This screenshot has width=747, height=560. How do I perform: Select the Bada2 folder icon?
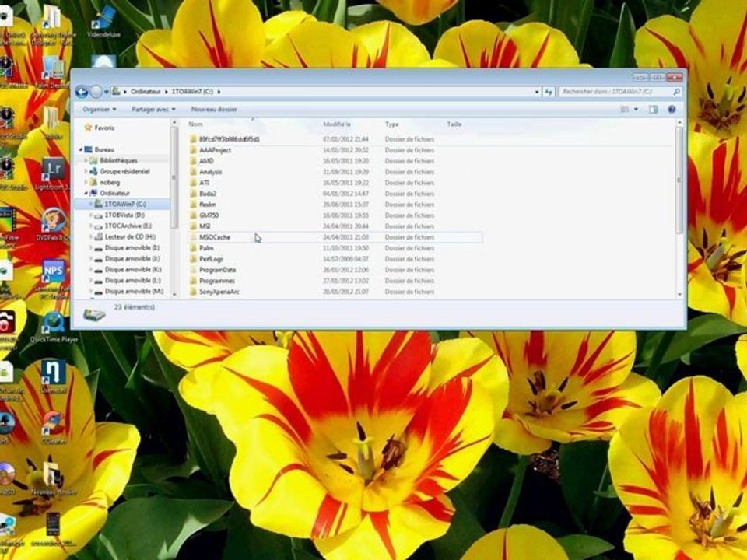tap(193, 194)
